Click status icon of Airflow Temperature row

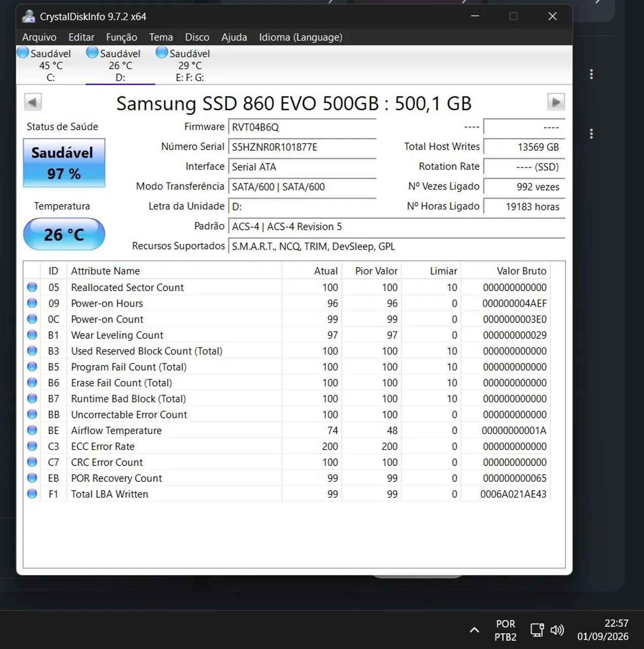point(32,430)
